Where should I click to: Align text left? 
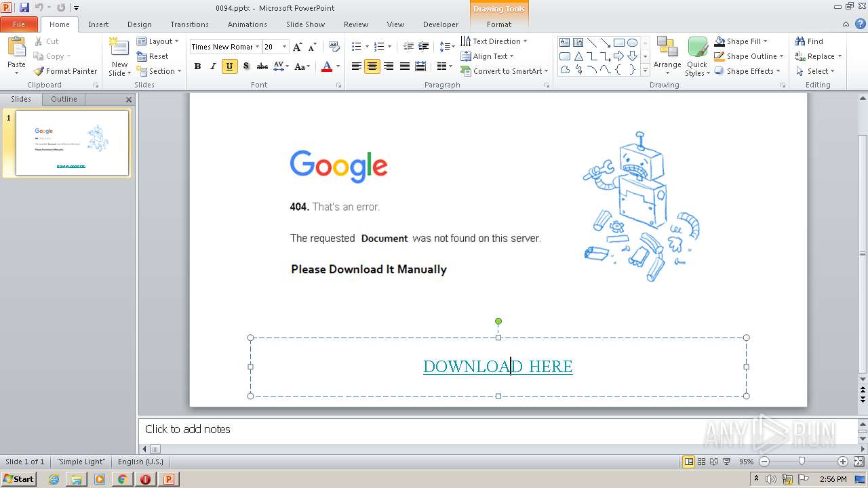pos(356,66)
